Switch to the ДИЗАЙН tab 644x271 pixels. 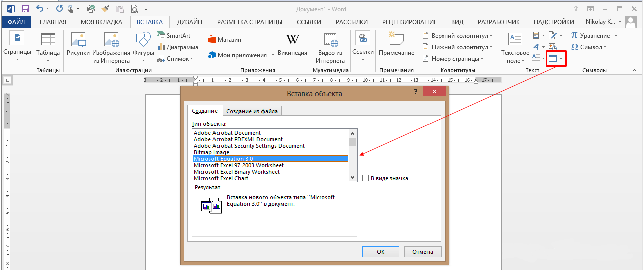190,22
